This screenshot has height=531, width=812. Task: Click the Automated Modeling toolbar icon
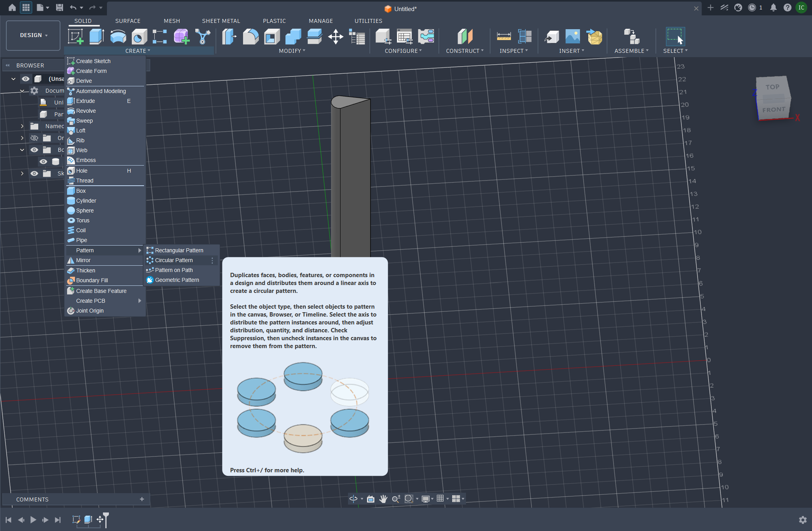[202, 36]
